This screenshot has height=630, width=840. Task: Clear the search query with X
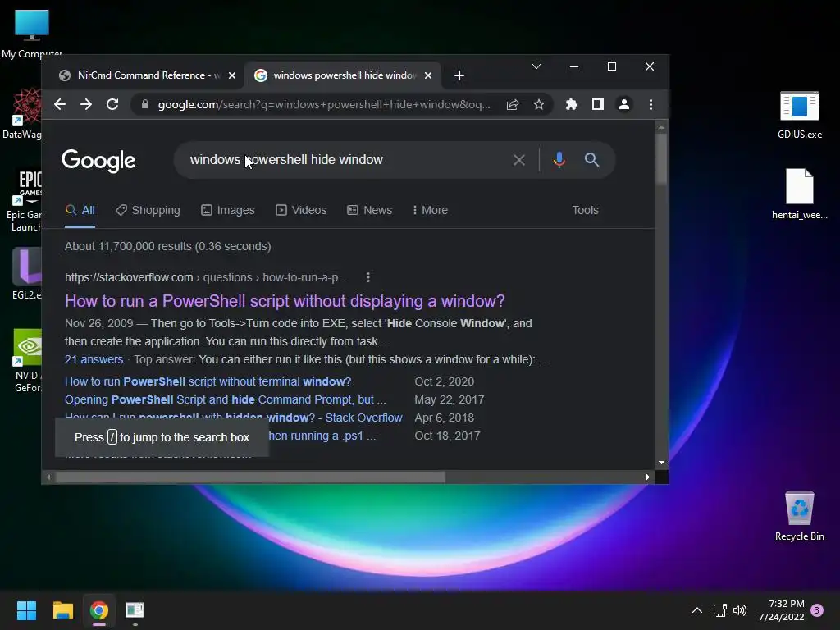[x=519, y=160]
